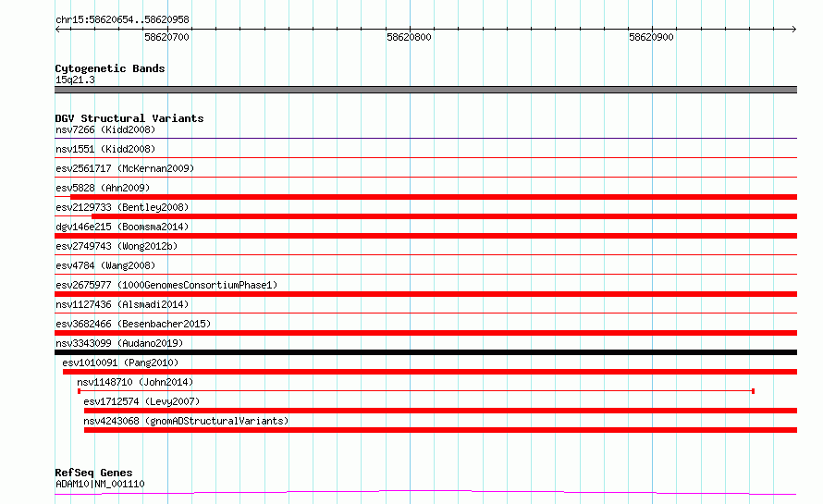This screenshot has height=504, width=823.
Task: Click the left end marker of nsv1148710
Action: pyautogui.click(x=79, y=391)
